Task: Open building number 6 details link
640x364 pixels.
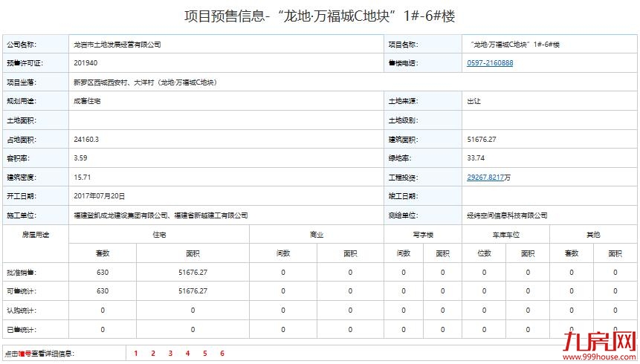Action: coord(222,354)
